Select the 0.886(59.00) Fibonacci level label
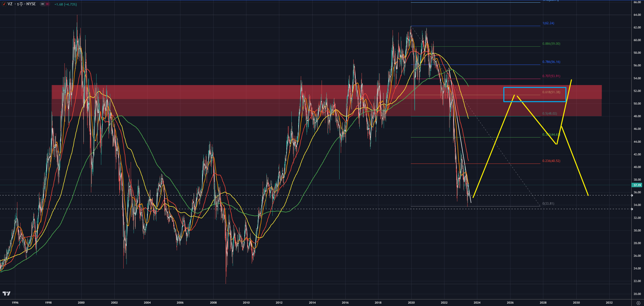Image resolution: width=644 pixels, height=306 pixels. coord(551,44)
